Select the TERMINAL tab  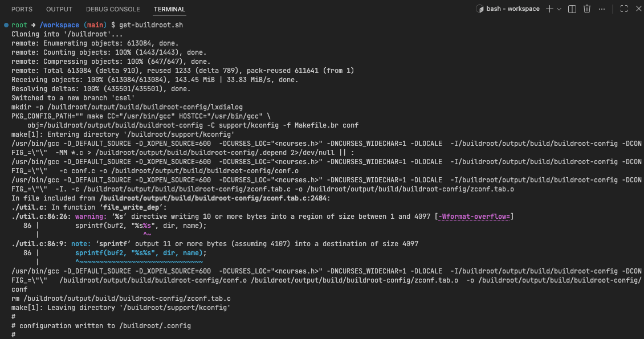169,9
